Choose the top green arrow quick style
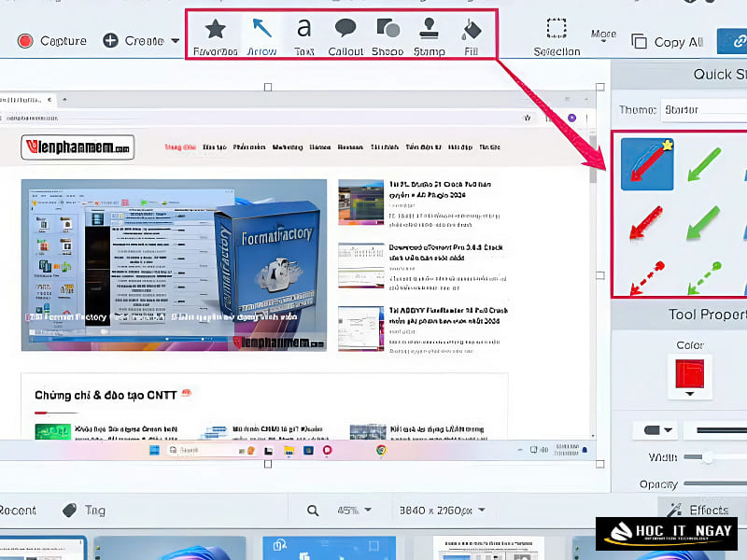 point(704,164)
